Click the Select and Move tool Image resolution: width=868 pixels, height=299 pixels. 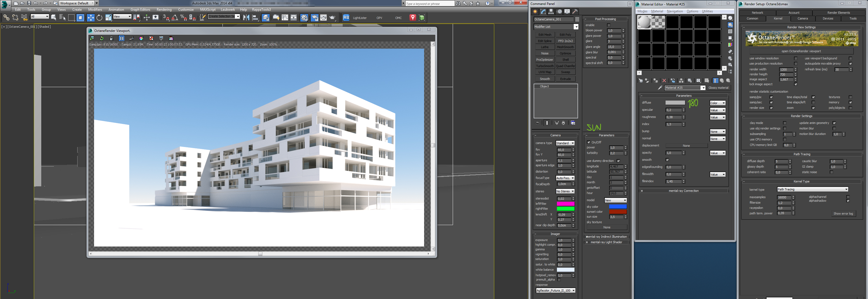[91, 18]
